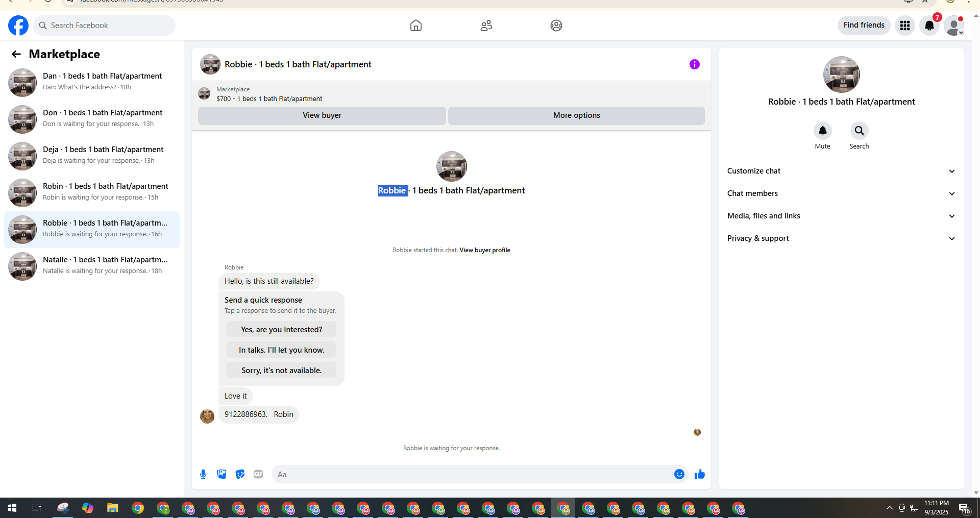
Task: Click the listing photo in right panel
Action: 842,75
